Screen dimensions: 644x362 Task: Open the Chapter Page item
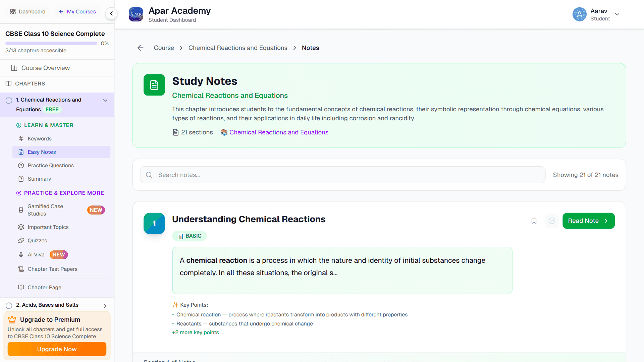click(x=61, y=288)
